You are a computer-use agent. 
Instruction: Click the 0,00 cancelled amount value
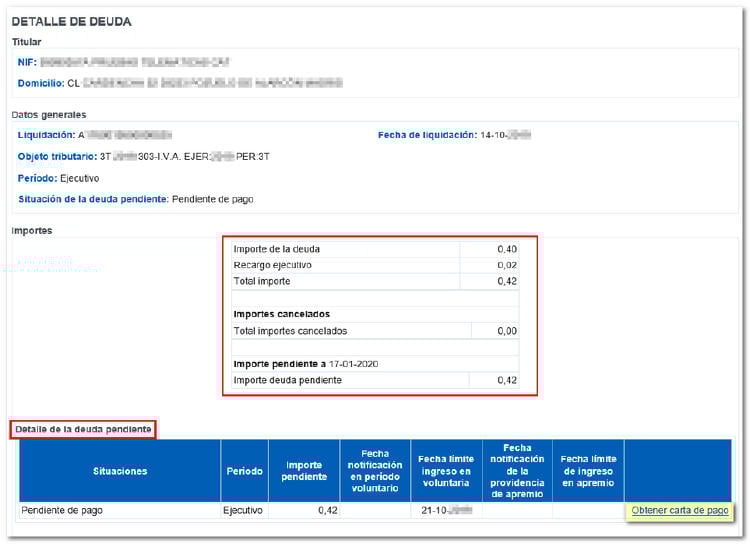[507, 331]
